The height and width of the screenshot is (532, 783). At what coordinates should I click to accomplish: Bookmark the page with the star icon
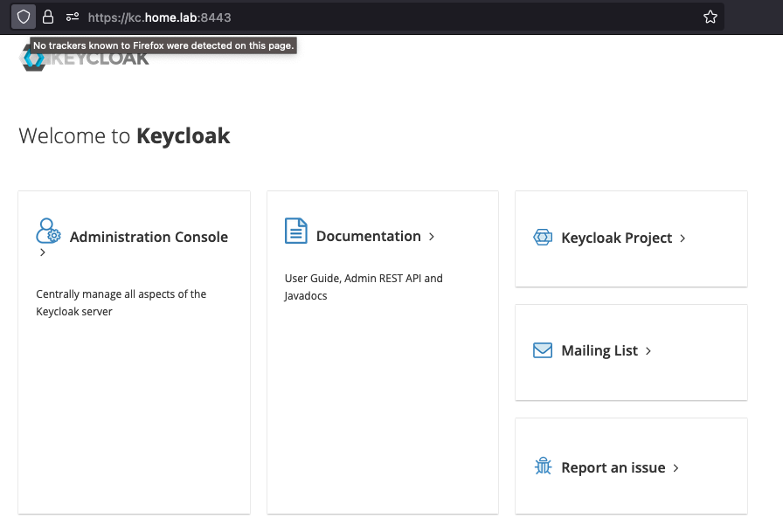coord(710,17)
